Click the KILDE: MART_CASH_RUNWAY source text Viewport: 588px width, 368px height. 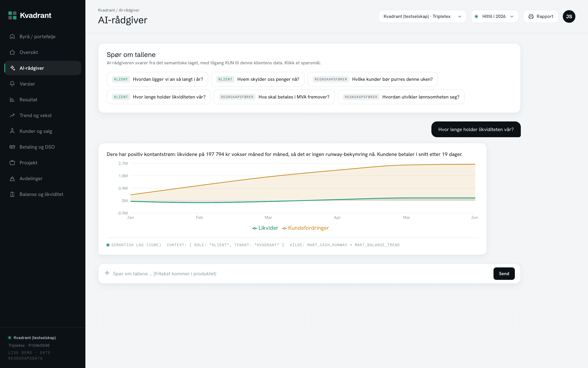click(345, 245)
